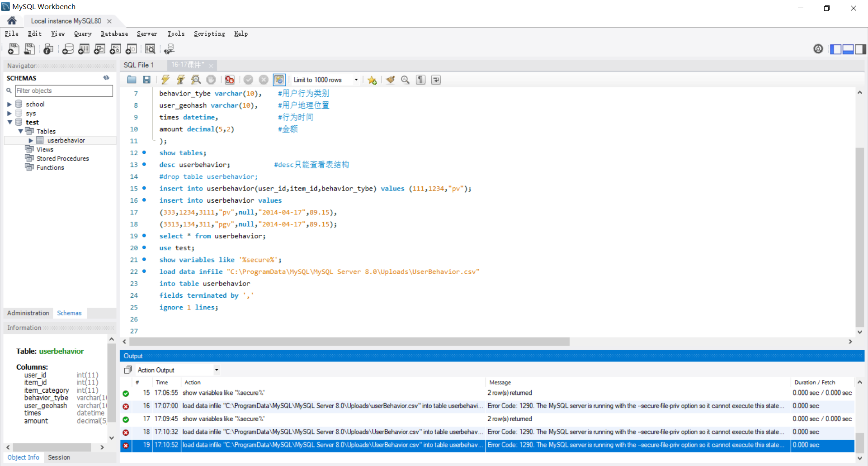Reconnect to DBMS icon
This screenshot has width=868, height=466.
pos(170,49)
